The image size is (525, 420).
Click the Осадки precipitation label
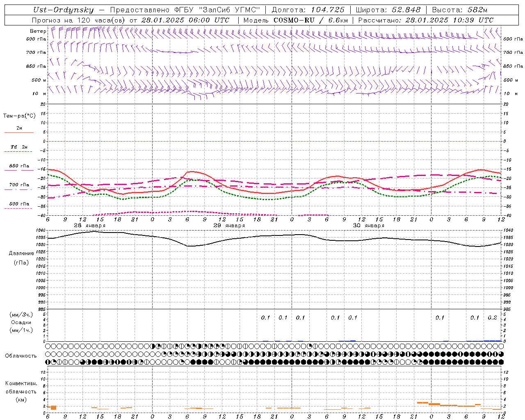click(21, 322)
